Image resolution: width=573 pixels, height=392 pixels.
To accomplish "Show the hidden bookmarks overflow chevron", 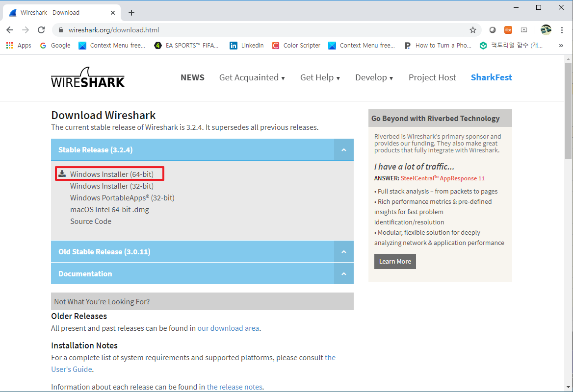I will click(561, 45).
